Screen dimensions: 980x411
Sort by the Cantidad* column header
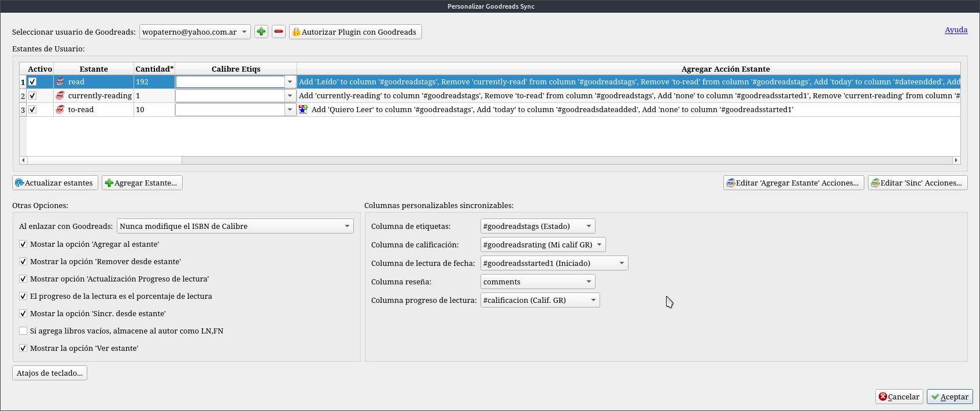pos(154,69)
